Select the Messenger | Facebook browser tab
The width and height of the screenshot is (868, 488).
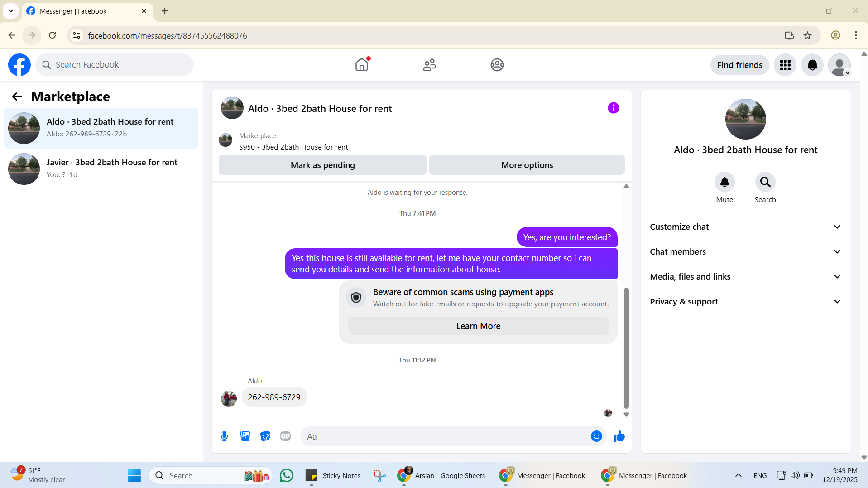[87, 11]
